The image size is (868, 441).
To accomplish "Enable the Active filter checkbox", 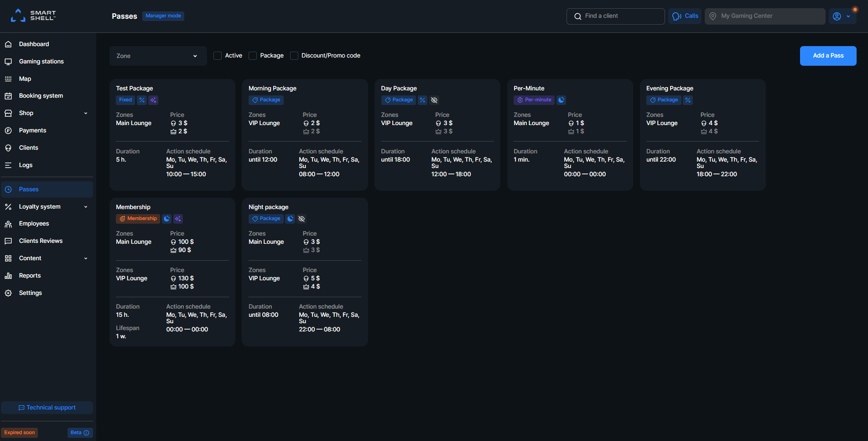I will pos(218,55).
